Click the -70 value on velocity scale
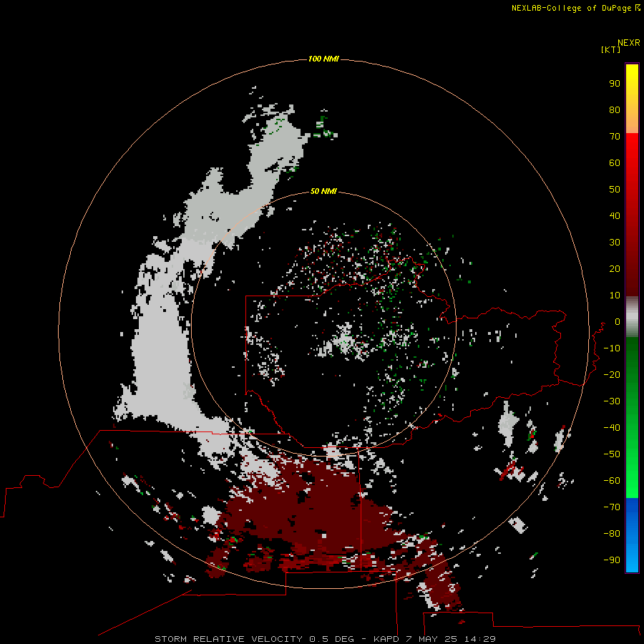The image size is (644, 644). pos(612,507)
